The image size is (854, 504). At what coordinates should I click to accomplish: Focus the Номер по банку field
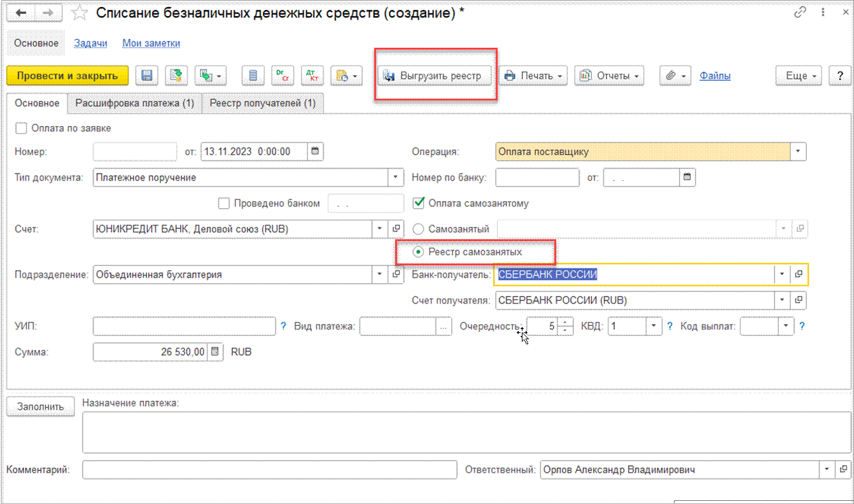tap(537, 178)
